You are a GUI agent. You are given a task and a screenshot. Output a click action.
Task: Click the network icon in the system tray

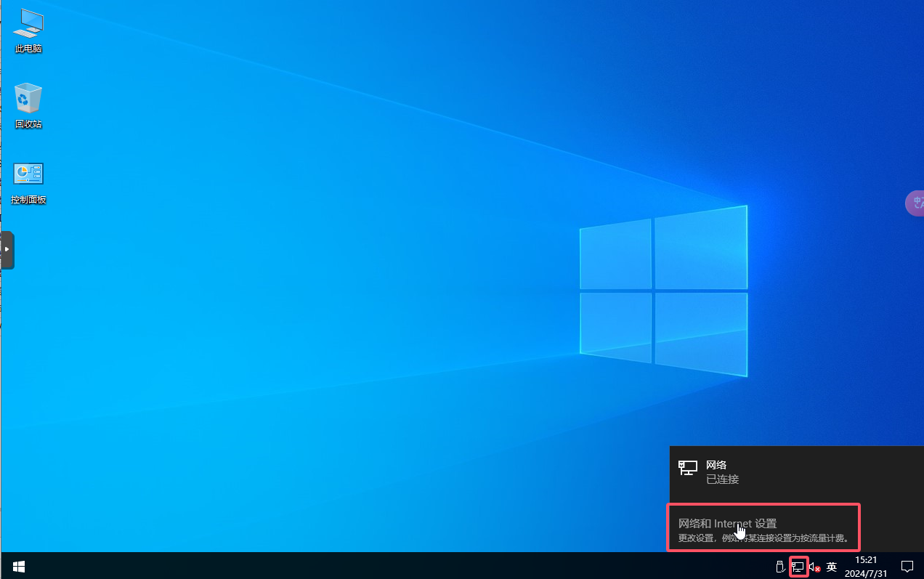click(x=798, y=567)
